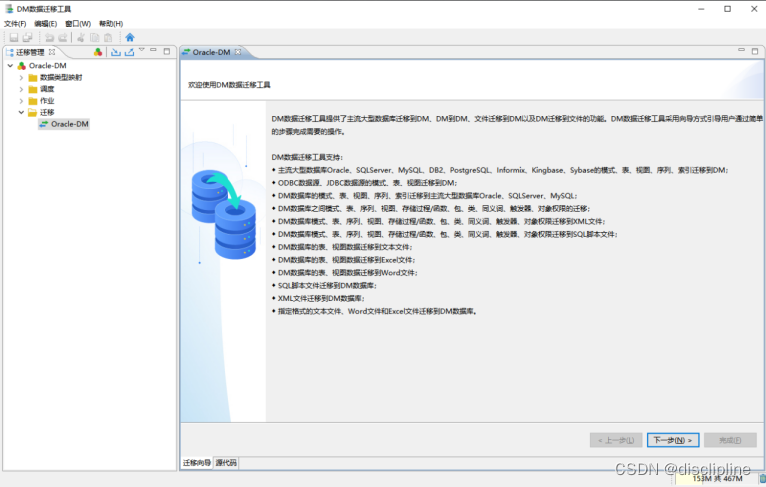The width and height of the screenshot is (766, 487).
Task: Switch to the 迁移管理 tab
Action: point(30,52)
